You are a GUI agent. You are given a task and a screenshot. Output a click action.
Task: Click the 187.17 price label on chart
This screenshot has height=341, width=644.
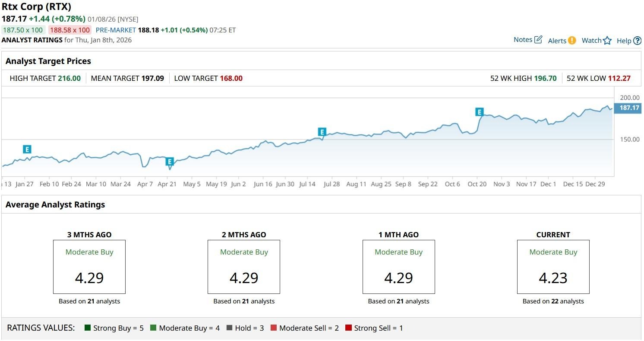(629, 108)
